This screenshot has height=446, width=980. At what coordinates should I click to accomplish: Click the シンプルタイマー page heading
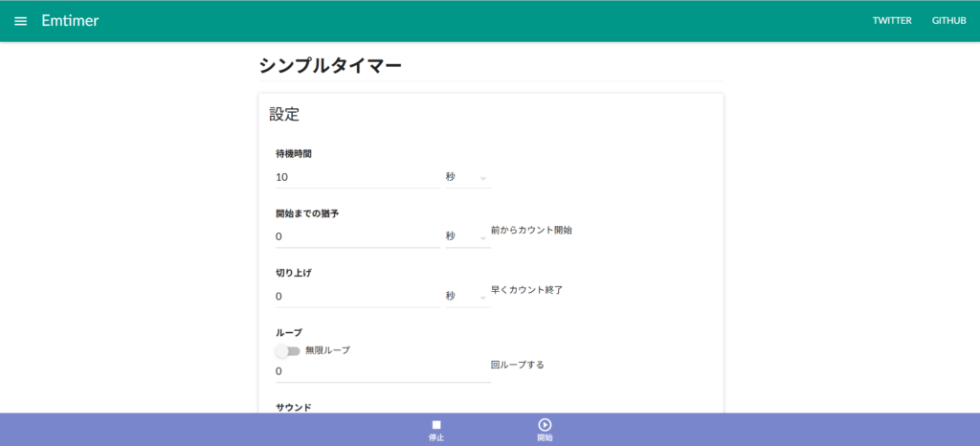pos(330,66)
